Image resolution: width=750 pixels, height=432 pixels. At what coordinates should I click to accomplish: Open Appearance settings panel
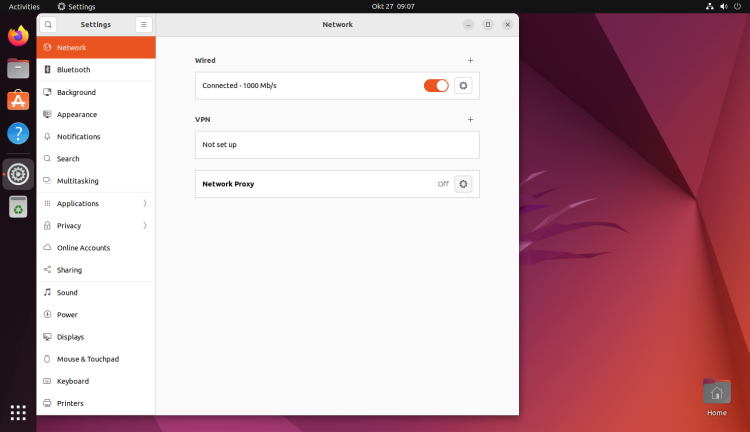[96, 114]
